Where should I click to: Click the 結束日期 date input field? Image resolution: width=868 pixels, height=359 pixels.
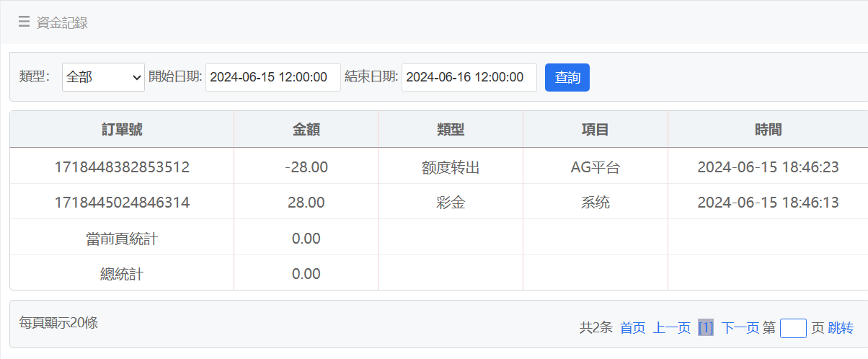[x=469, y=78]
